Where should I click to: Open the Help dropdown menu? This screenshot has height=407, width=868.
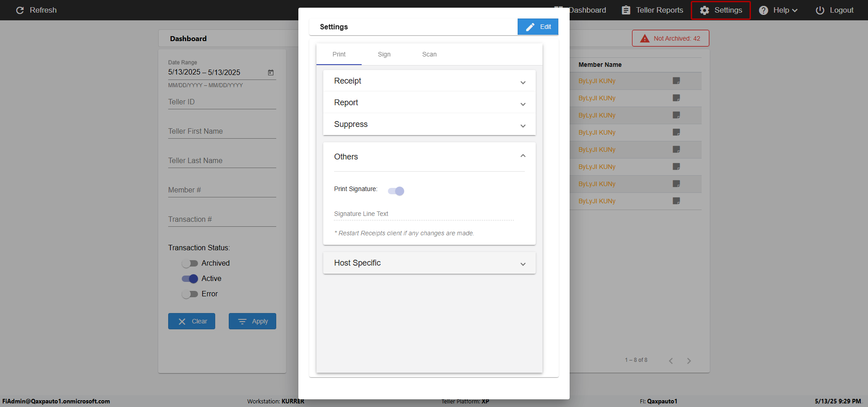[778, 10]
